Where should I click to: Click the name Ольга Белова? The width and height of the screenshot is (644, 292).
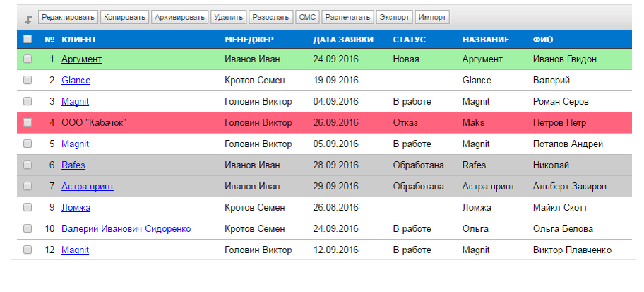tap(563, 228)
